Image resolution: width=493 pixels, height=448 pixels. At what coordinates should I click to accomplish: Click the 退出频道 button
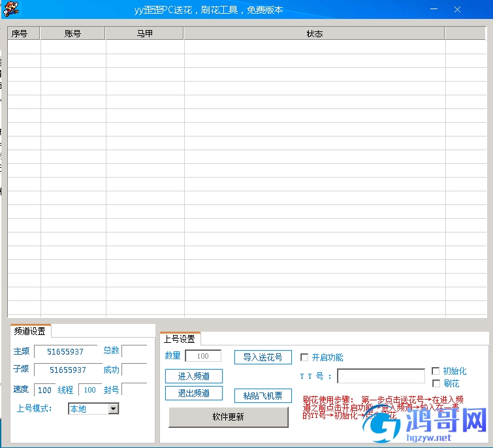(x=194, y=393)
